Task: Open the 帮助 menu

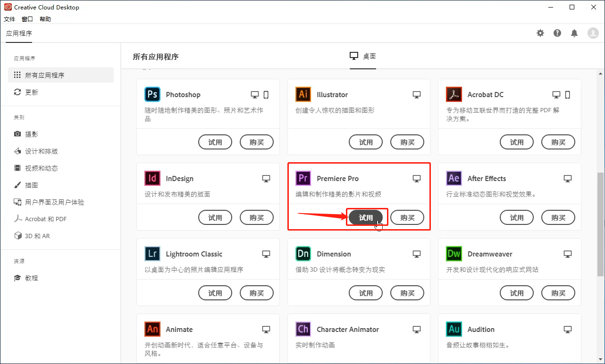Action: coord(45,19)
